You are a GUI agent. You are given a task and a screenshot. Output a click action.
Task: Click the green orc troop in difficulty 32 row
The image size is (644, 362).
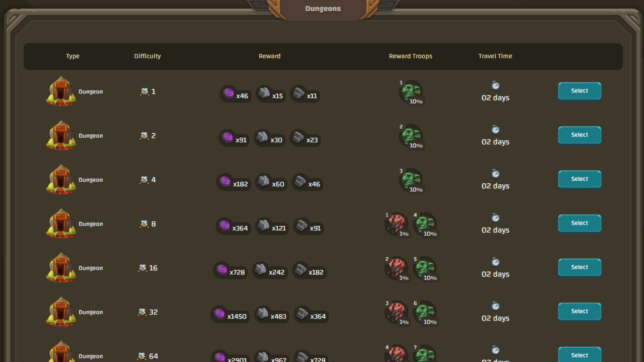[x=425, y=312]
